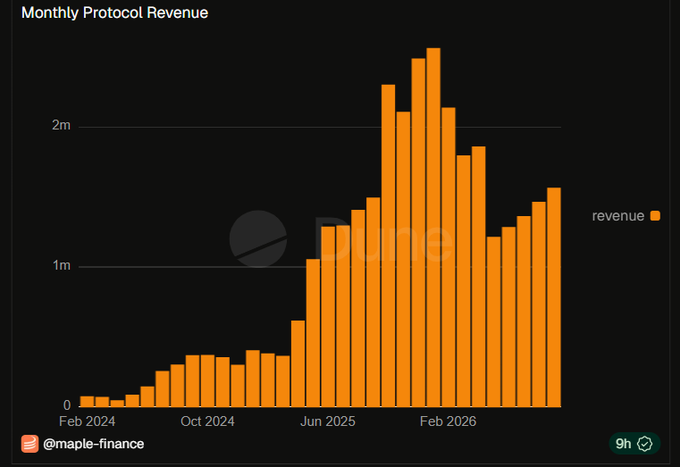
Task: Click the Feb 2024 axis label
Action: pos(87,421)
